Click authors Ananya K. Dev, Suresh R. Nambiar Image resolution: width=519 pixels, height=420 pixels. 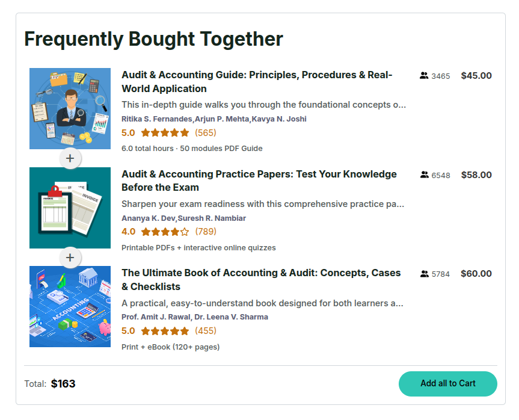tap(183, 218)
